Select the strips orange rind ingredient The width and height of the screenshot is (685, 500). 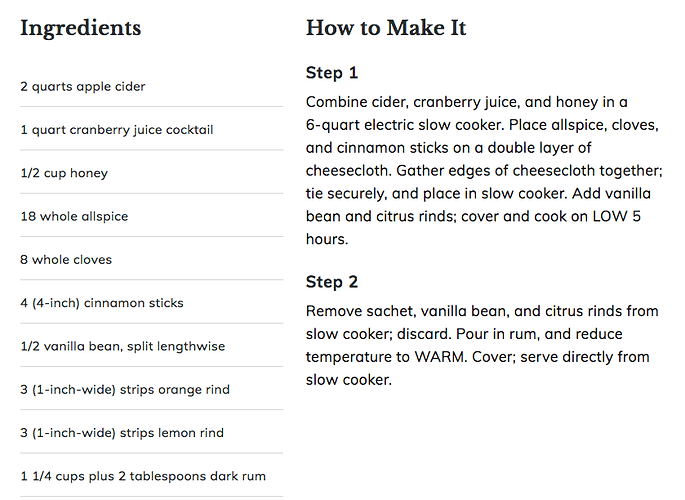125,390
